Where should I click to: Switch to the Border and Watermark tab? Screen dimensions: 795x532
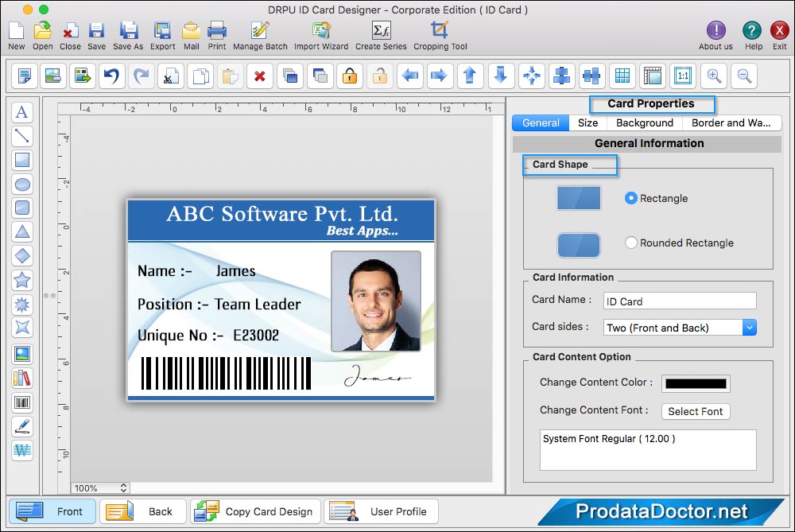(x=731, y=122)
